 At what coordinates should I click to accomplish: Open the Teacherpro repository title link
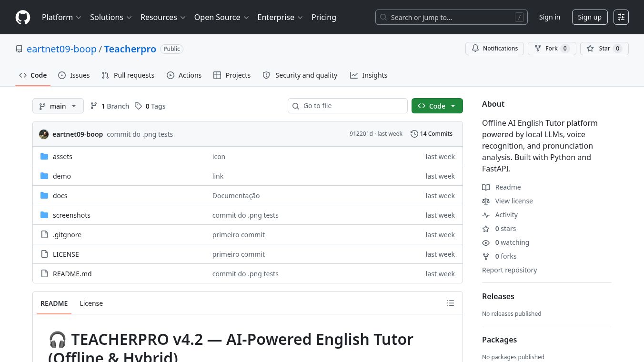[x=130, y=49]
